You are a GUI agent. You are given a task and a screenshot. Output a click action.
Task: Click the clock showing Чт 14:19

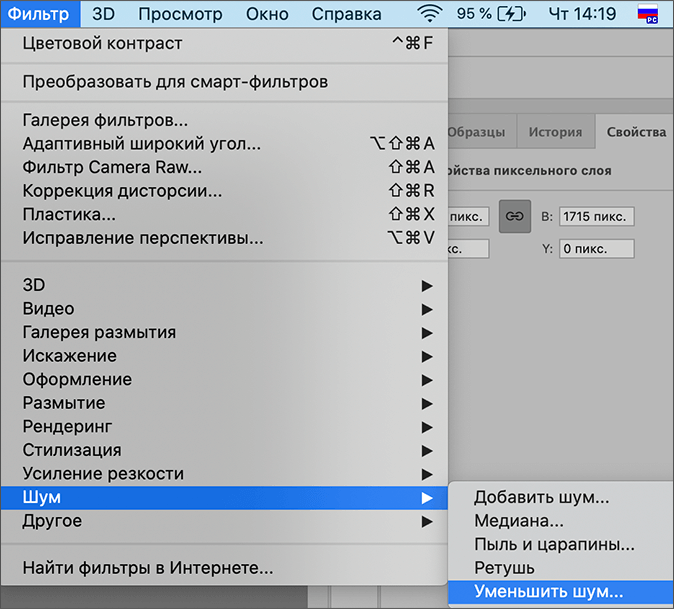click(x=582, y=14)
